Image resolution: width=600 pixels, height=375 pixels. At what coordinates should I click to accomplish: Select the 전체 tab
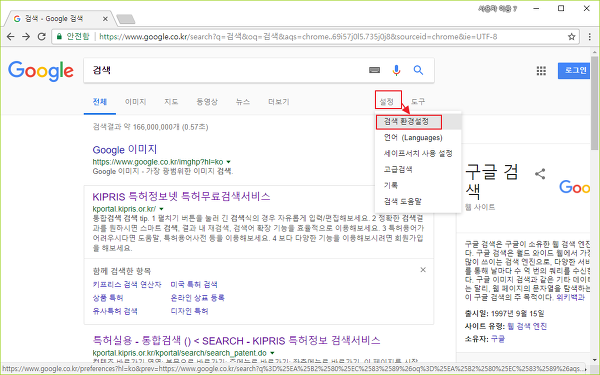100,102
